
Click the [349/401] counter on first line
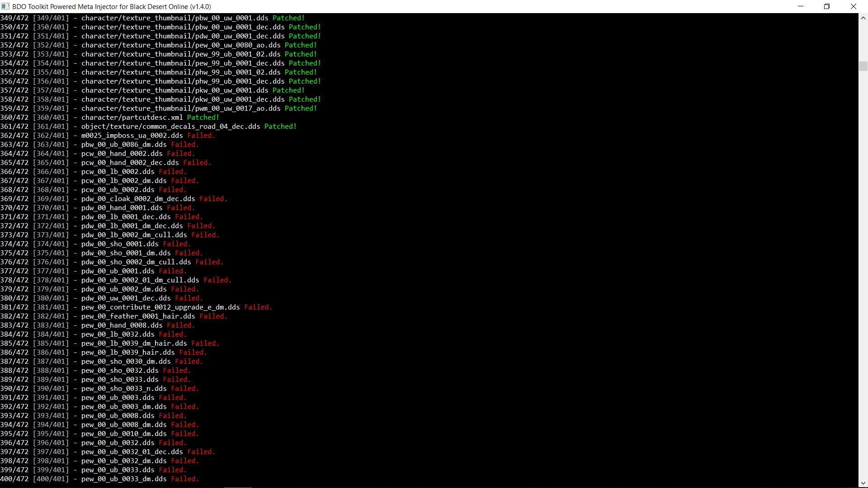(51, 18)
